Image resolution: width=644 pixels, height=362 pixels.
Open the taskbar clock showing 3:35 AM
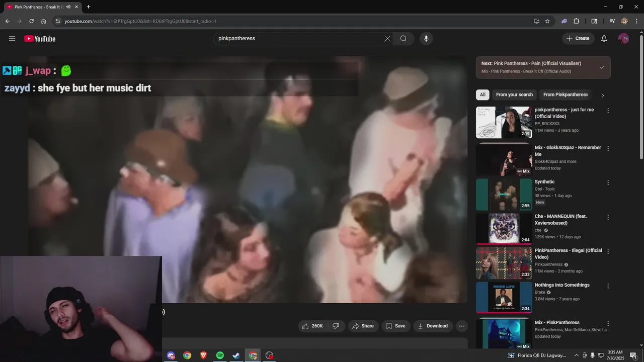point(615,355)
